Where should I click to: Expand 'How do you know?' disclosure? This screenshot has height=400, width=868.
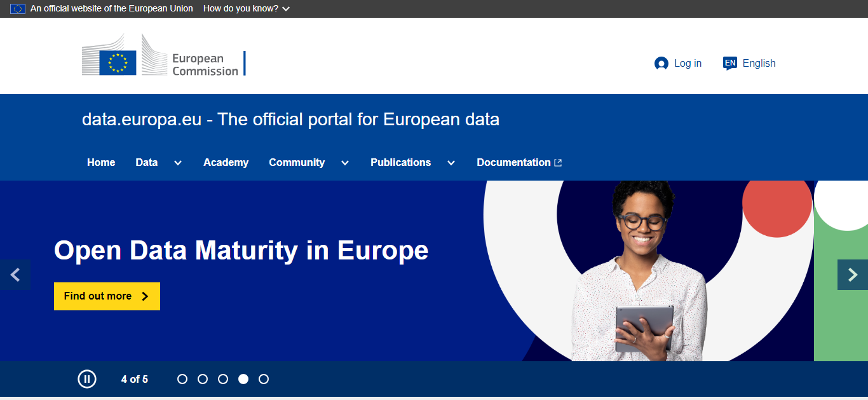pyautogui.click(x=246, y=9)
